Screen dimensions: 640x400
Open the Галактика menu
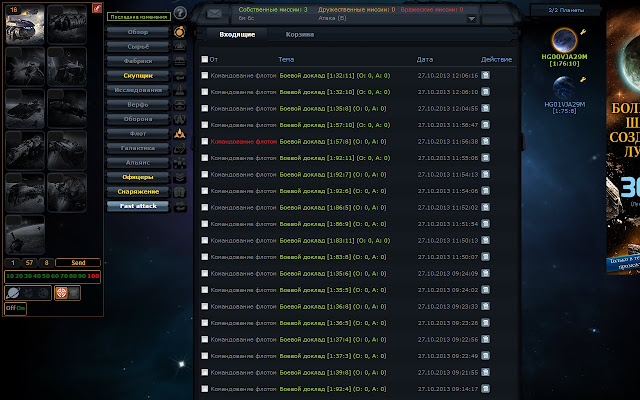[x=138, y=148]
